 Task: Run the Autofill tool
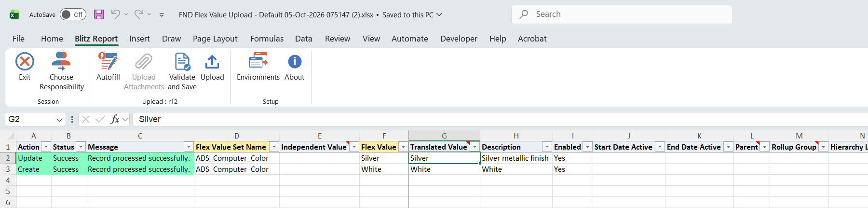pos(108,67)
